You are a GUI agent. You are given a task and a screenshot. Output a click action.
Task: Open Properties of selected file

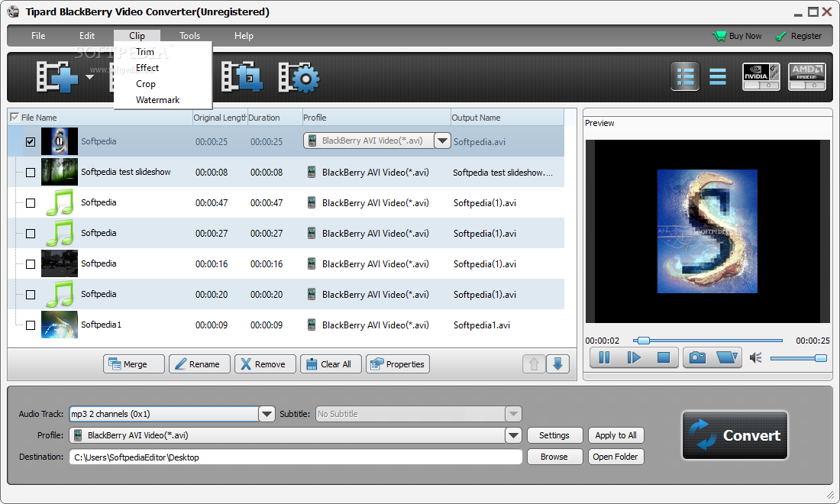[x=398, y=364]
